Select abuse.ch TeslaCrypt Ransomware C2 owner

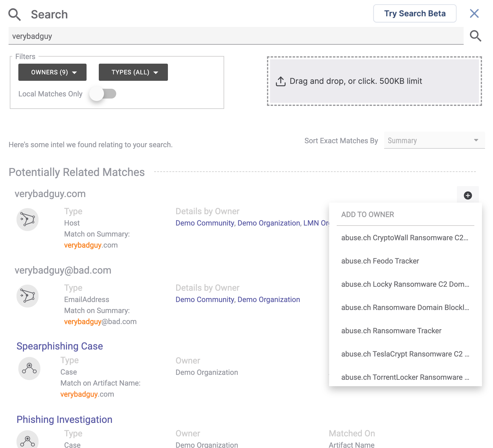(405, 354)
